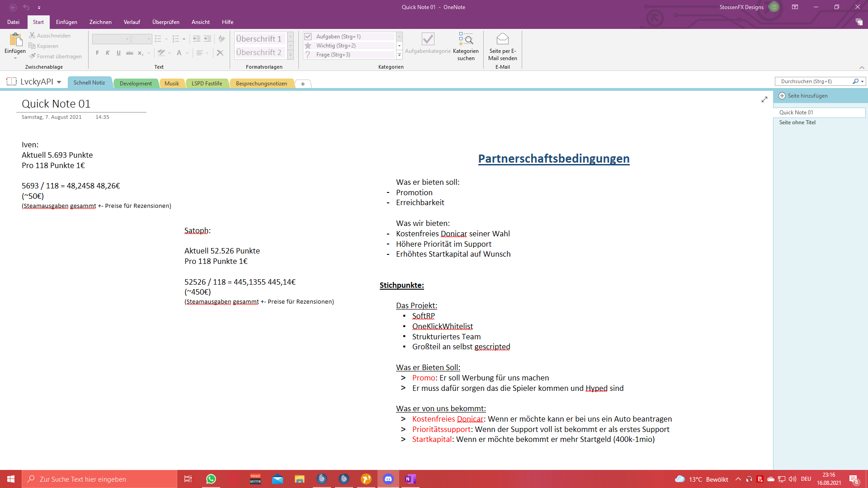Open the Einfügen ribbon tab
The image size is (868, 488).
(x=66, y=22)
